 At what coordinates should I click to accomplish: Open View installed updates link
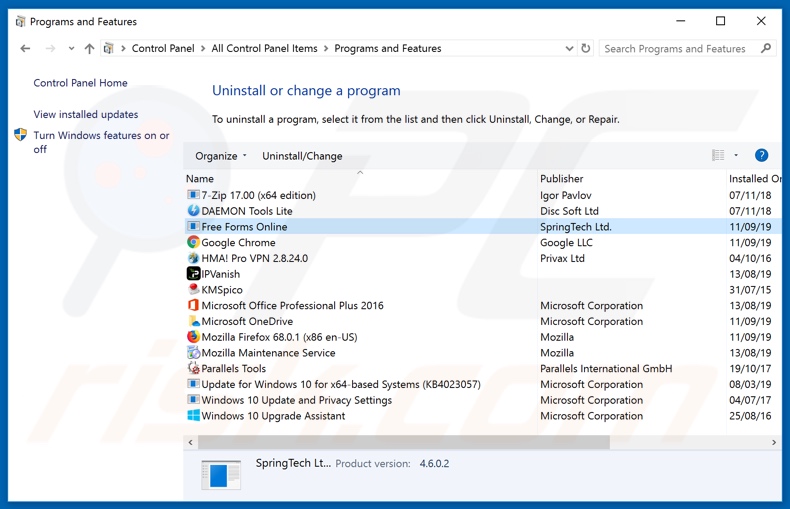[x=86, y=114]
